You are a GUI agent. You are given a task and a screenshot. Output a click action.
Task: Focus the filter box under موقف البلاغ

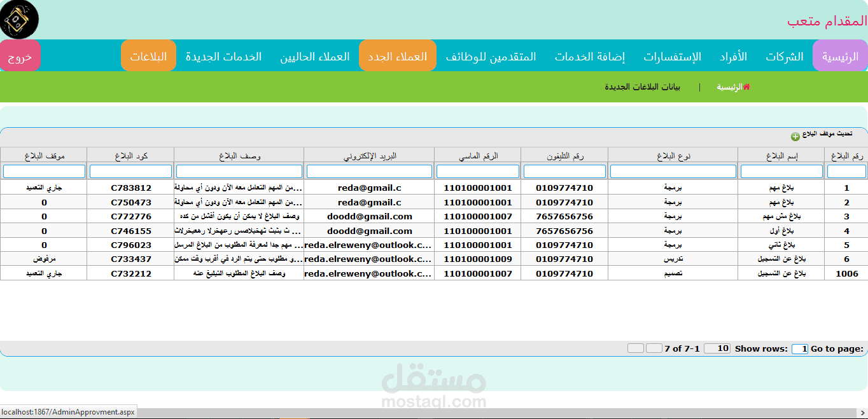tap(44, 172)
